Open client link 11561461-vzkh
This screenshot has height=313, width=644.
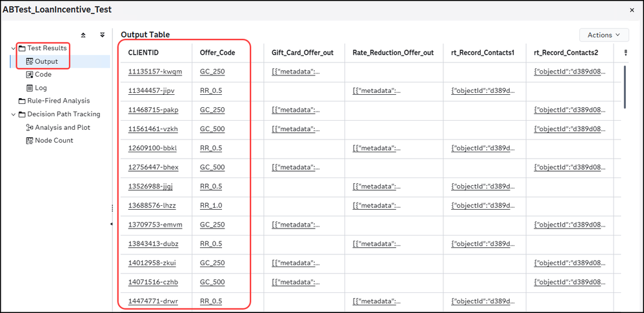pyautogui.click(x=153, y=129)
